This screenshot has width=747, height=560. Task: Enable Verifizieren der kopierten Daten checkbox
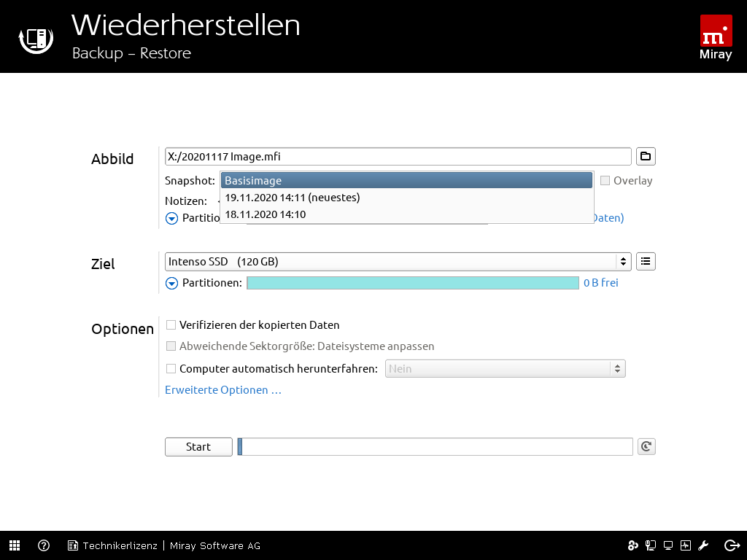[171, 325]
